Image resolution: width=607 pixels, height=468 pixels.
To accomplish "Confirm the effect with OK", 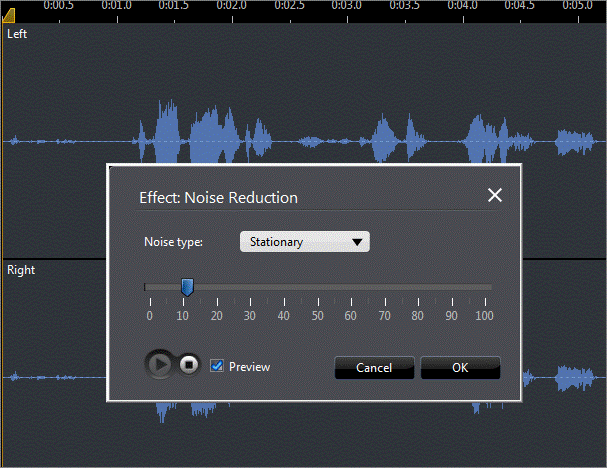I will point(460,367).
